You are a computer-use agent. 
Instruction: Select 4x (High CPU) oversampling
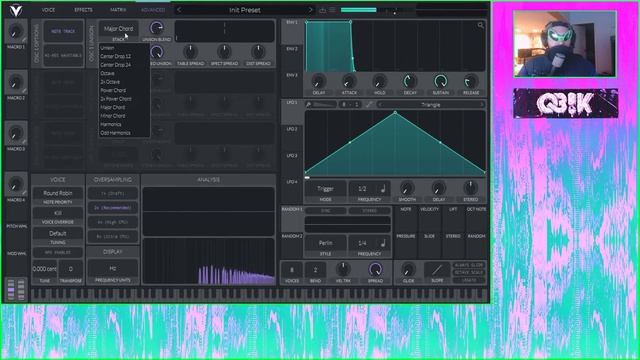pos(113,222)
